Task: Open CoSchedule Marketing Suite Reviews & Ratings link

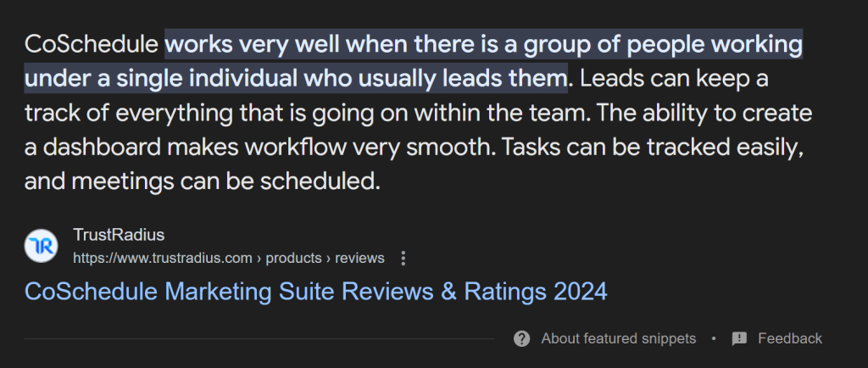Action: click(x=315, y=291)
